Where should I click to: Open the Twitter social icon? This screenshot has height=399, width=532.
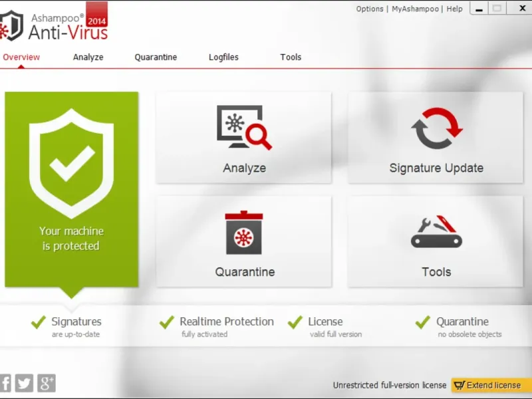click(24, 383)
